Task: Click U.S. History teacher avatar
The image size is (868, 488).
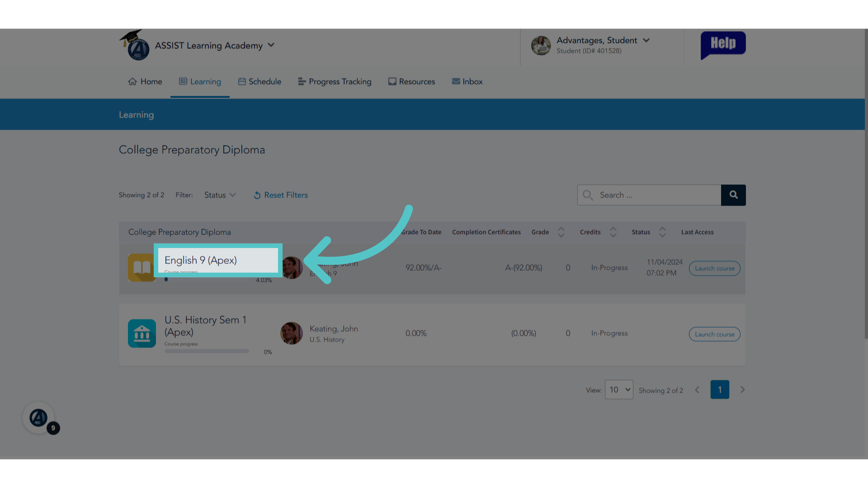Action: point(292,333)
